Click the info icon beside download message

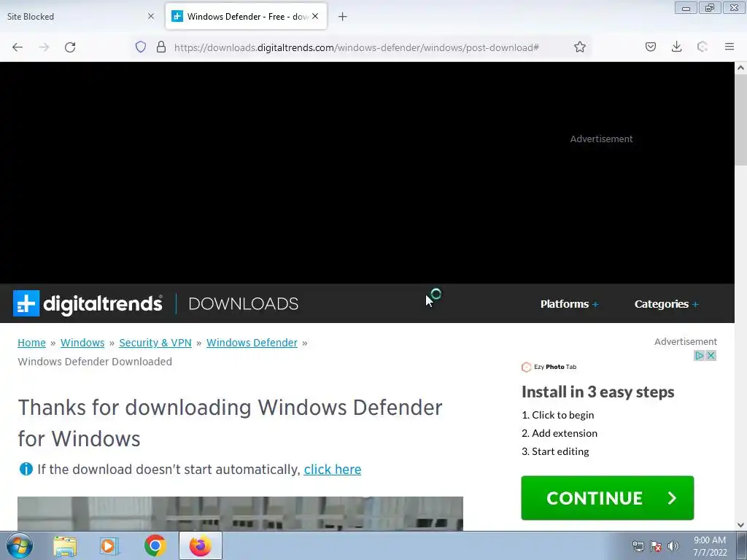[26, 469]
